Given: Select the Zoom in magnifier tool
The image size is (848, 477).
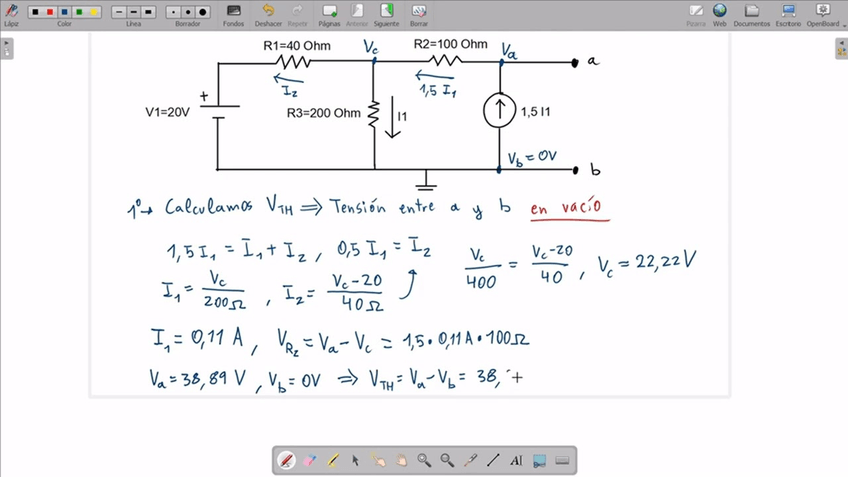Looking at the screenshot, I should click(x=424, y=460).
